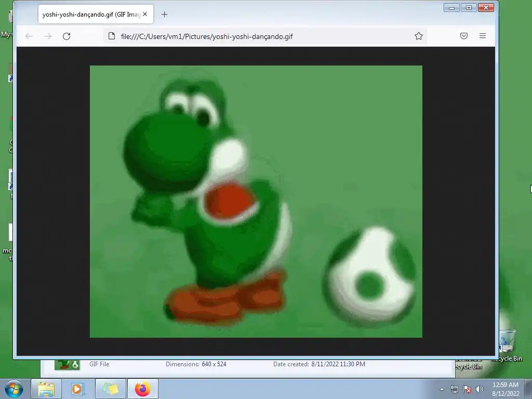Close the yoshi-yoshi-dançando.gif tab
The height and width of the screenshot is (399, 532).
click(x=145, y=14)
